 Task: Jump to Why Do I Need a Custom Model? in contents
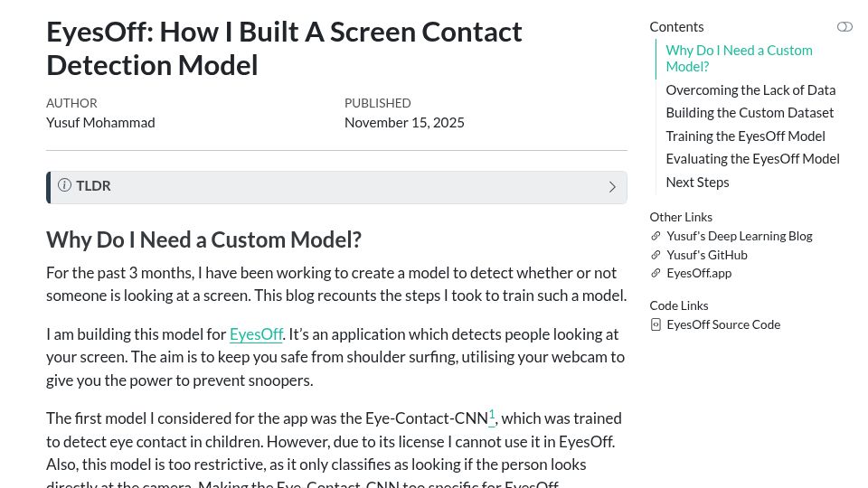coord(739,58)
